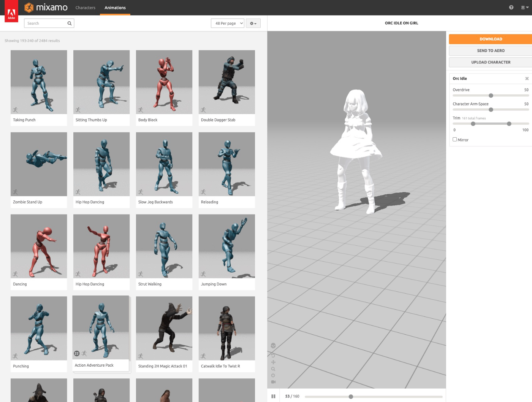Click the running-man icon on Jumping Down
The image size is (532, 402).
click(x=203, y=274)
